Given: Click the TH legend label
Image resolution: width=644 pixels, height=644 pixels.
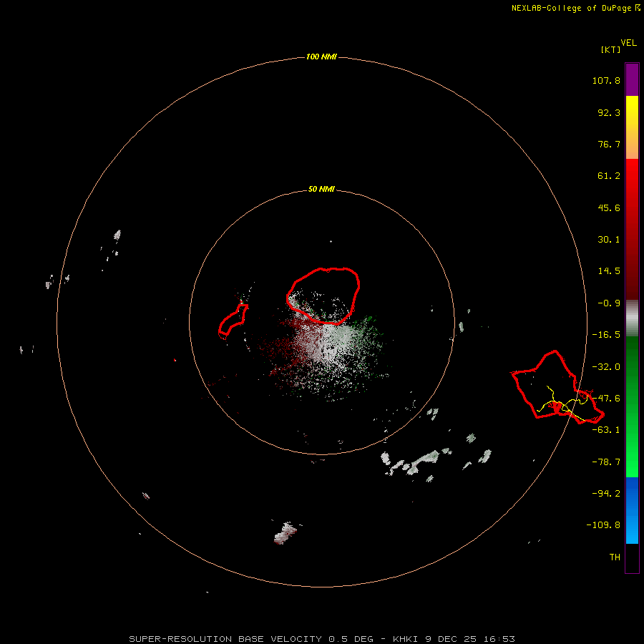Looking at the screenshot, I should click(x=615, y=557).
